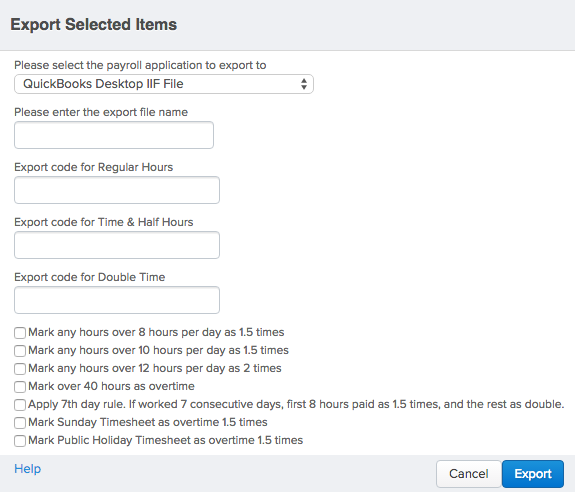Click into the Double Time code field

pos(117,300)
